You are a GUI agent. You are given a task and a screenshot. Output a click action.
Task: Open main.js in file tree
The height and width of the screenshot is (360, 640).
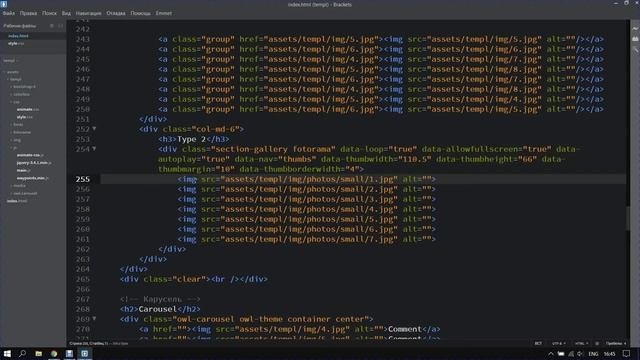pos(23,170)
